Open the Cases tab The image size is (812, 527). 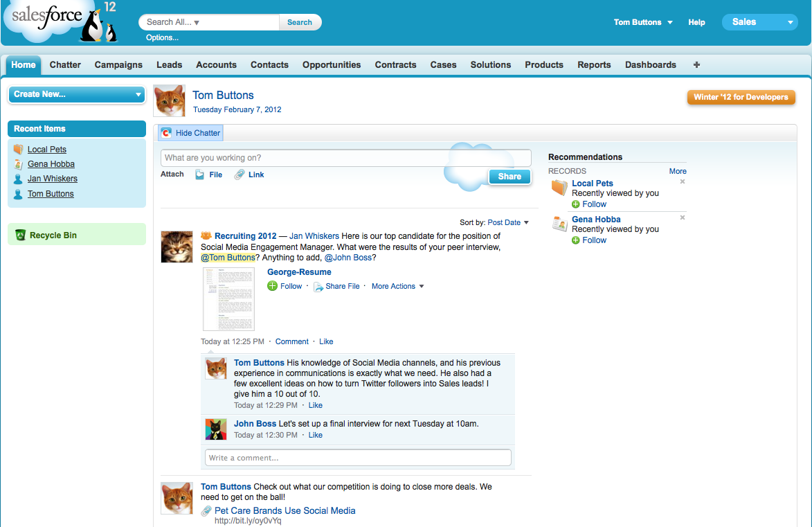coord(443,65)
